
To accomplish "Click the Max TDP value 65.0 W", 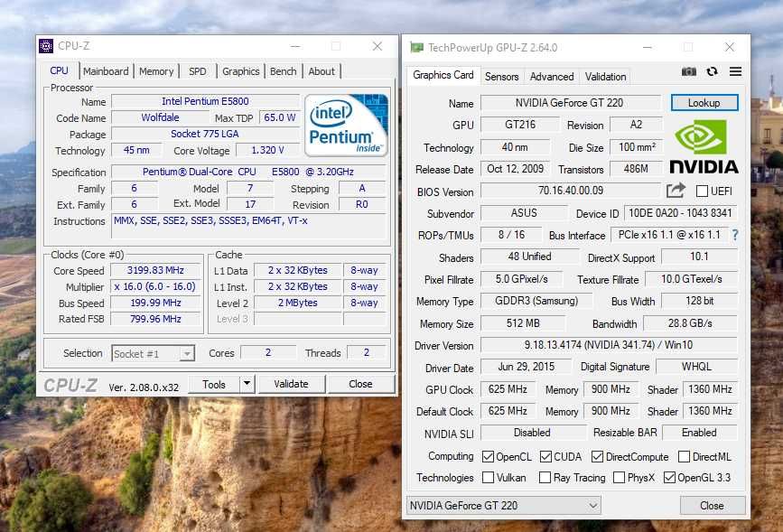I will tap(280, 118).
